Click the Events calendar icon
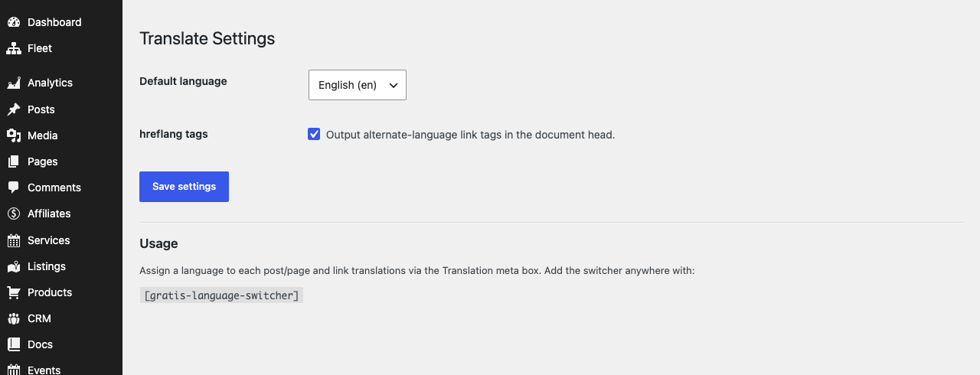980x375 pixels. point(14,370)
